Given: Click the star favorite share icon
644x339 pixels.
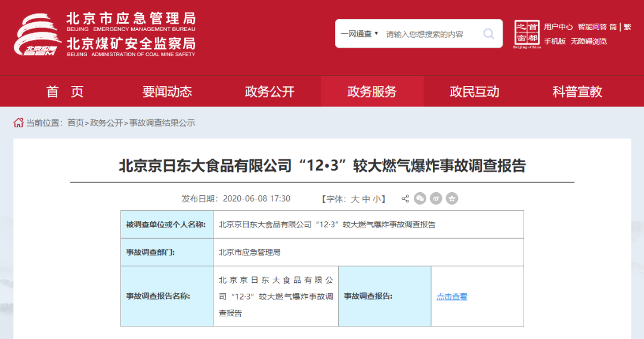Looking at the screenshot, I should tap(452, 199).
